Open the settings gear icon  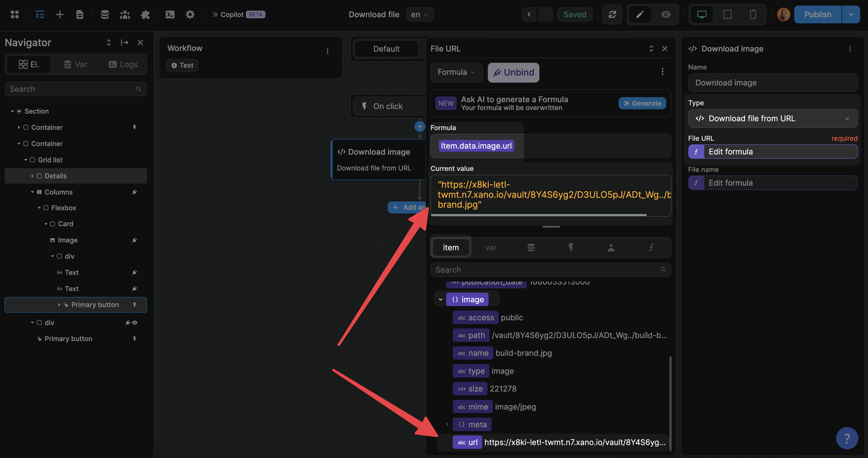tap(190, 14)
